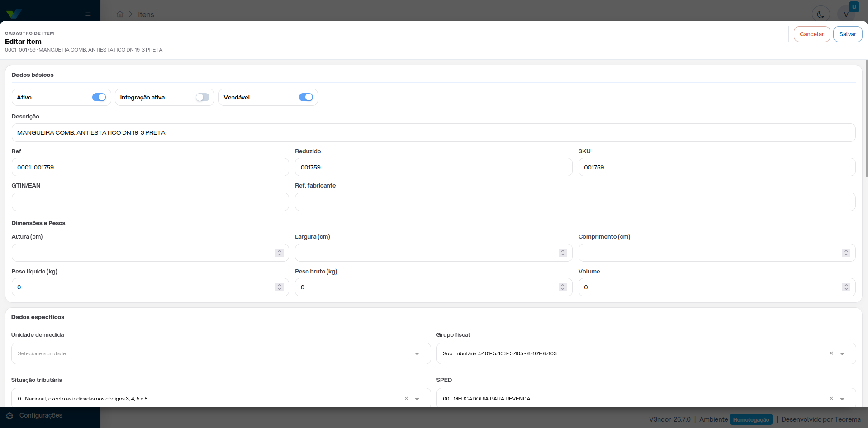Click the SKU input field
The height and width of the screenshot is (428, 868).
(716, 167)
